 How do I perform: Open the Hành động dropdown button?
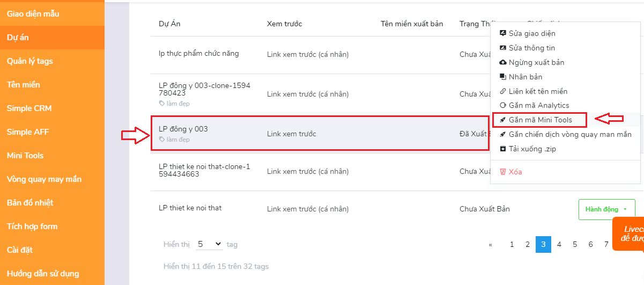[606, 209]
